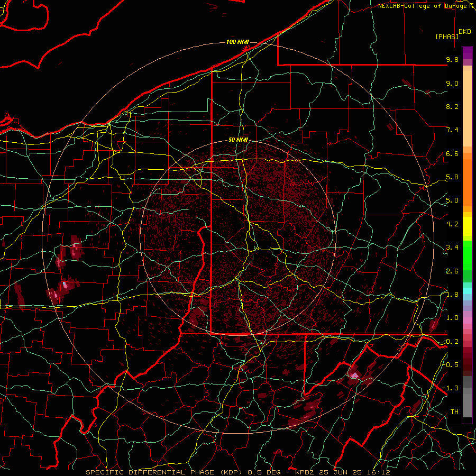Screen dimensions: 476x476
Task: Click the 7.4 color scale value
Action: [x=452, y=130]
